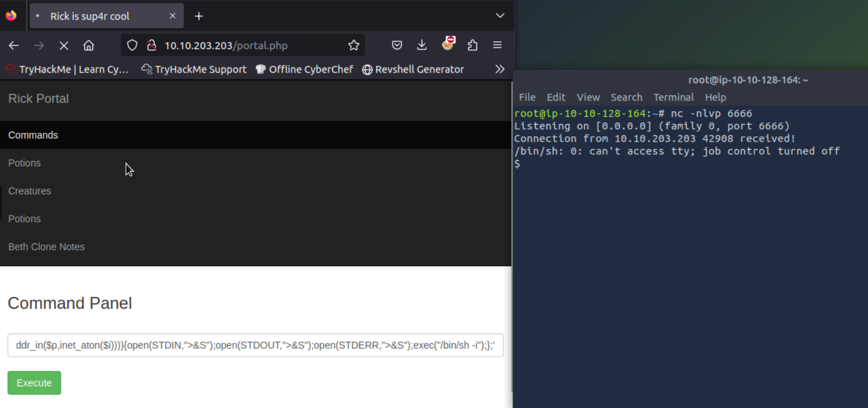Click the 'Connection from 10.10.203.203' line

pyautogui.click(x=655, y=138)
